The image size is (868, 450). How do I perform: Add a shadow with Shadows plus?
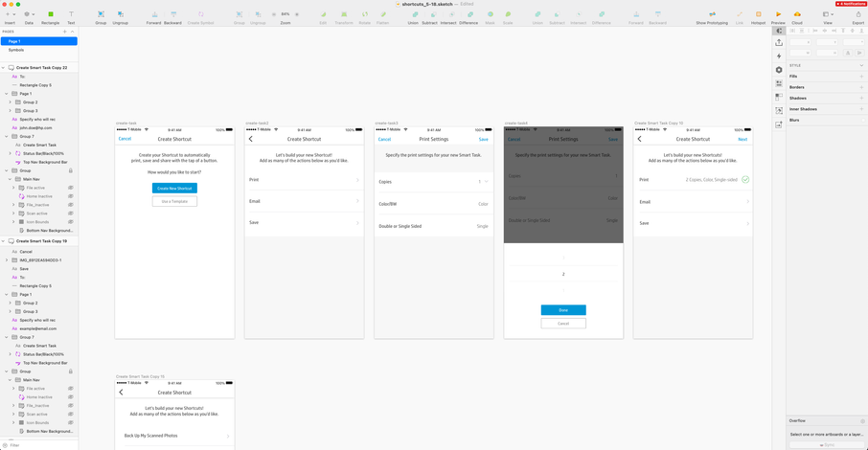861,98
